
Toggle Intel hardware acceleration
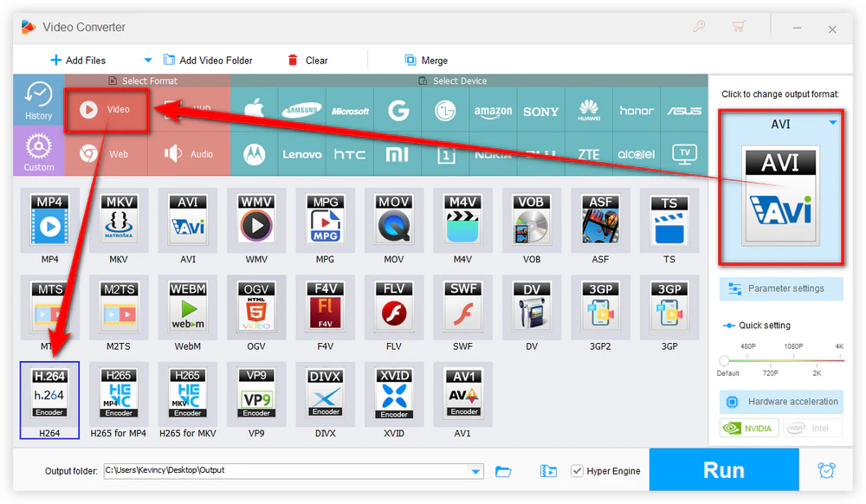(x=812, y=427)
